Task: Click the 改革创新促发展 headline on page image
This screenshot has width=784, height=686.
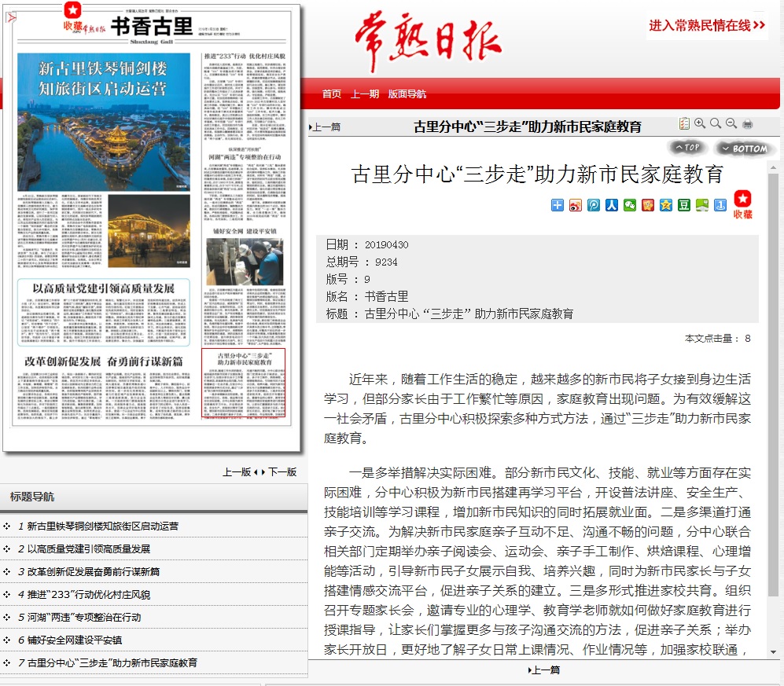Action: [104, 361]
